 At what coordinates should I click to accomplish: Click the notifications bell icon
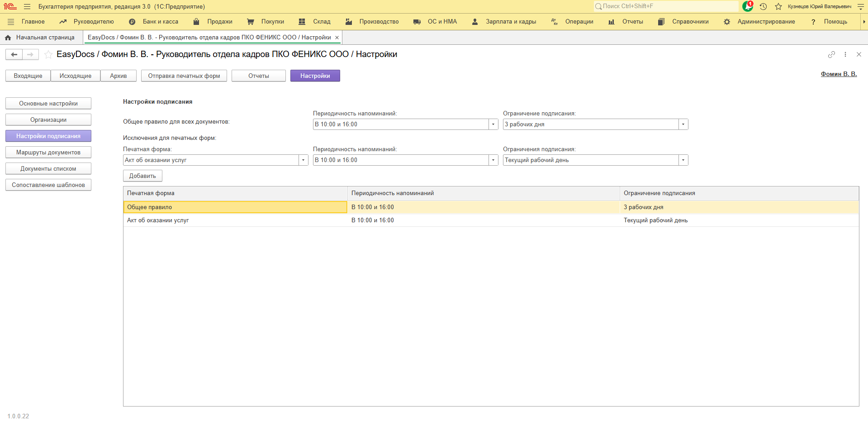[x=747, y=6]
